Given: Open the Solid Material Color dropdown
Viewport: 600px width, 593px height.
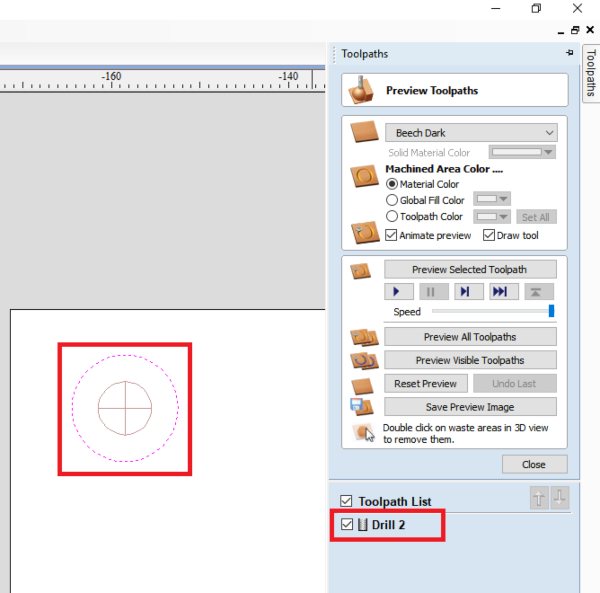Looking at the screenshot, I should click(x=522, y=152).
